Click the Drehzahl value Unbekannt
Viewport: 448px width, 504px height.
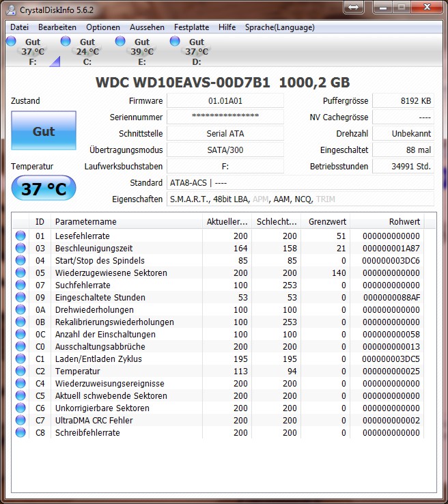coord(403,133)
